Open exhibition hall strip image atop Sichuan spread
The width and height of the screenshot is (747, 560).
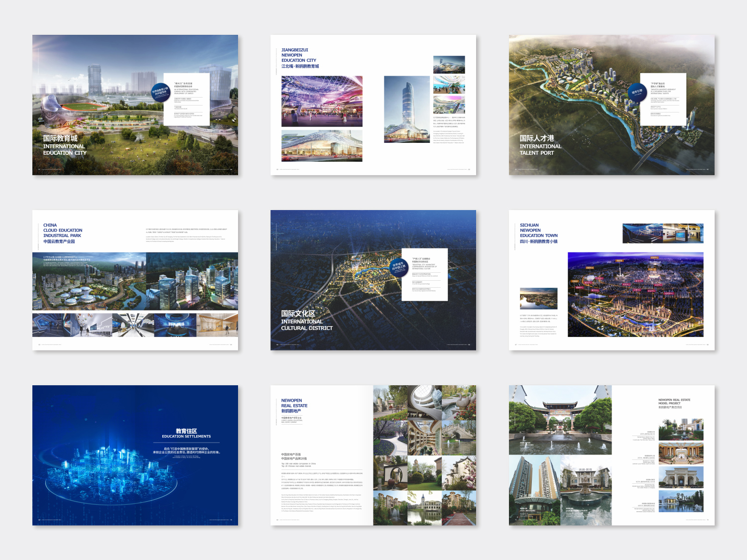[x=663, y=233]
